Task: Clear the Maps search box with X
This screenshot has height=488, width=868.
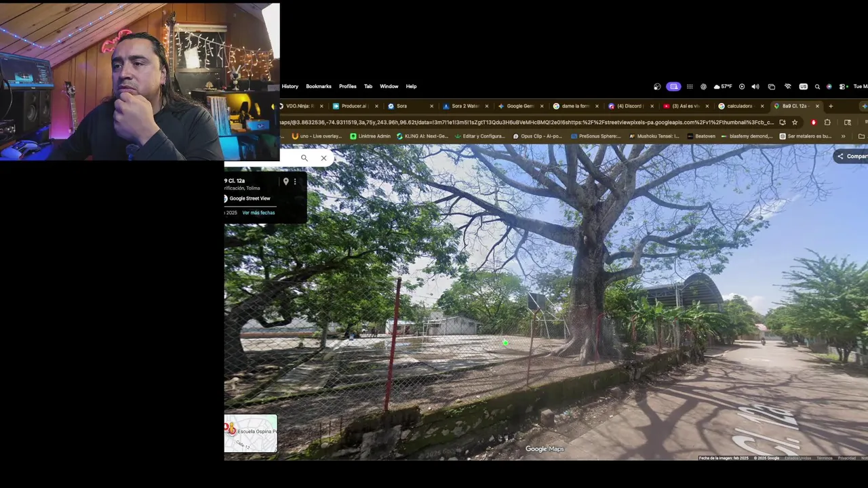Action: (x=323, y=158)
